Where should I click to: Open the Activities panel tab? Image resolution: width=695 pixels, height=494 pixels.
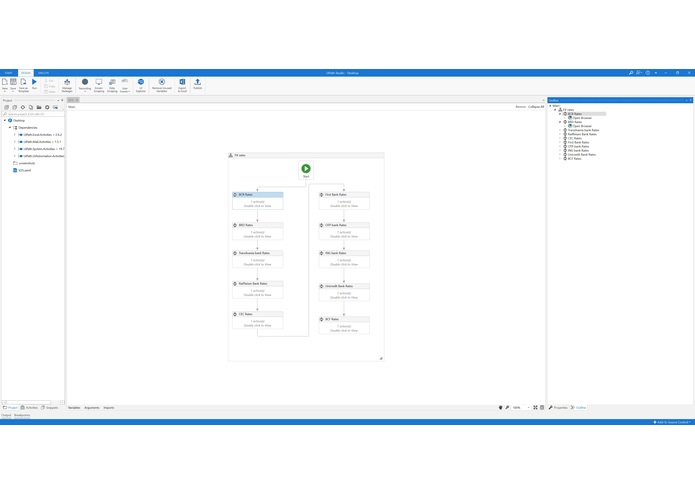29,408
